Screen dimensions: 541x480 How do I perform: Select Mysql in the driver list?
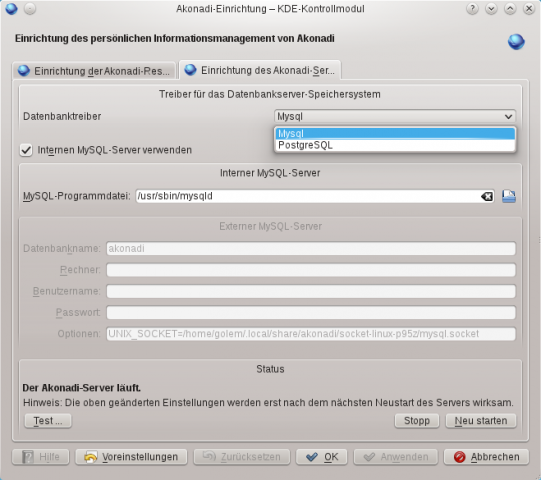click(x=395, y=134)
